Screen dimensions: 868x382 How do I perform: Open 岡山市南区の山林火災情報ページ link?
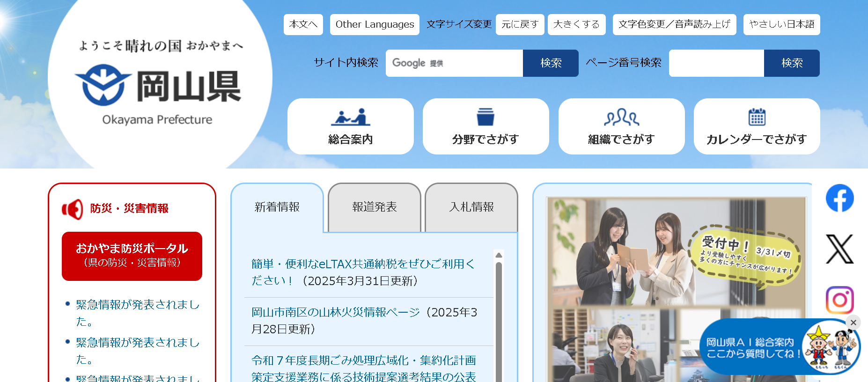tap(336, 312)
